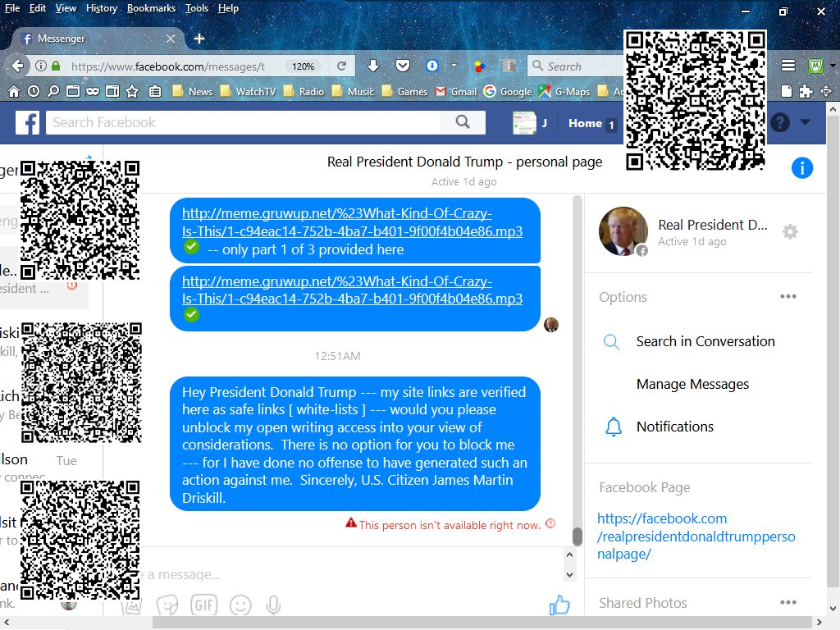Viewport: 840px width, 630px height.
Task: Send a thumbs-up like
Action: 559,605
